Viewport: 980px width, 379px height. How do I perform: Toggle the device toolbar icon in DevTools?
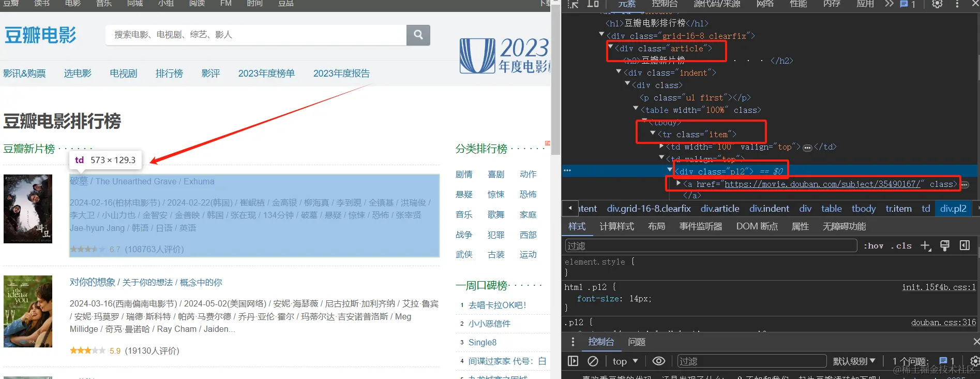tap(593, 4)
